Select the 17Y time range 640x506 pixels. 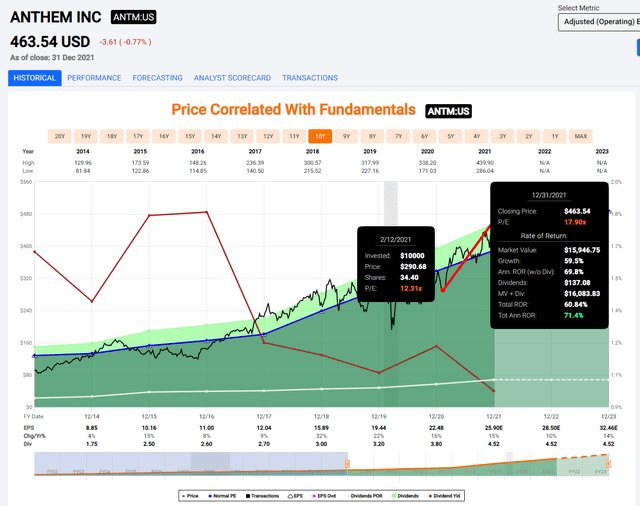(138, 136)
